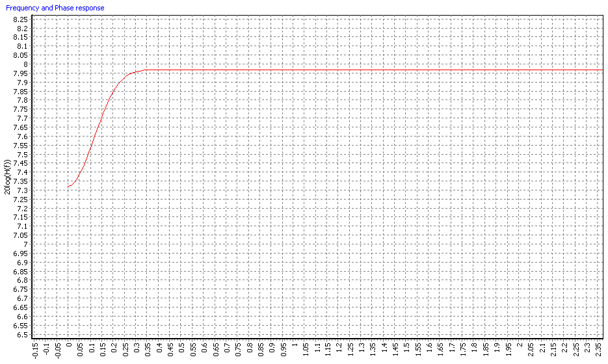Click the y-axis tick label "7.75"

(20, 109)
